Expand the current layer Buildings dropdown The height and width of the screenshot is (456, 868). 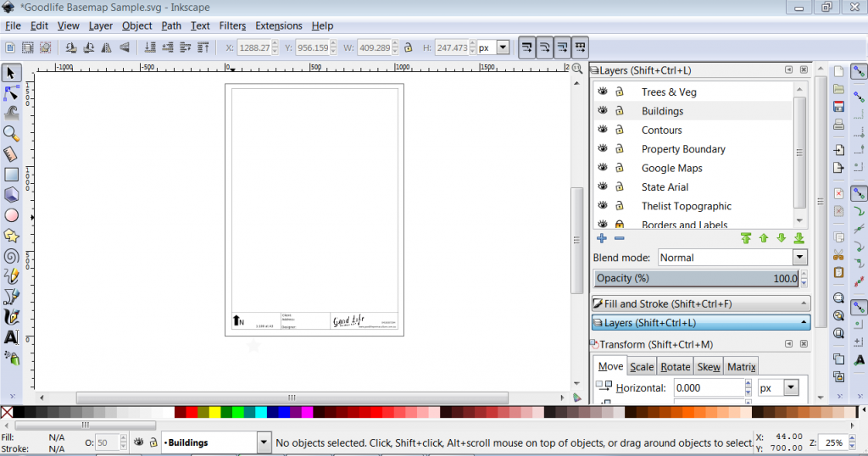click(x=263, y=442)
